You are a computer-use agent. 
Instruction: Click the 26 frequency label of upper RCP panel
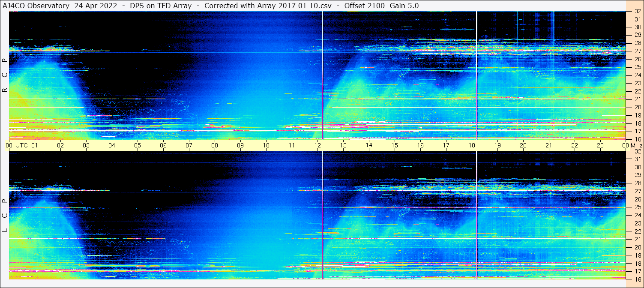click(638, 59)
